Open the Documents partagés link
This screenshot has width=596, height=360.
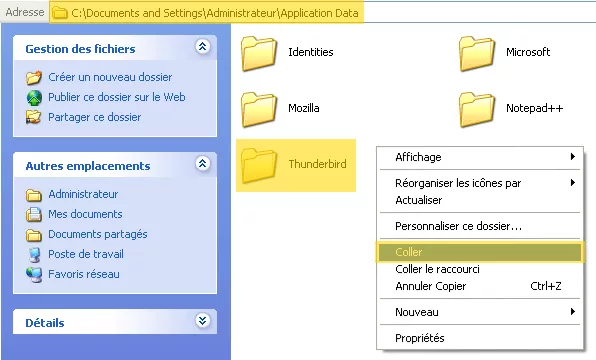click(98, 235)
